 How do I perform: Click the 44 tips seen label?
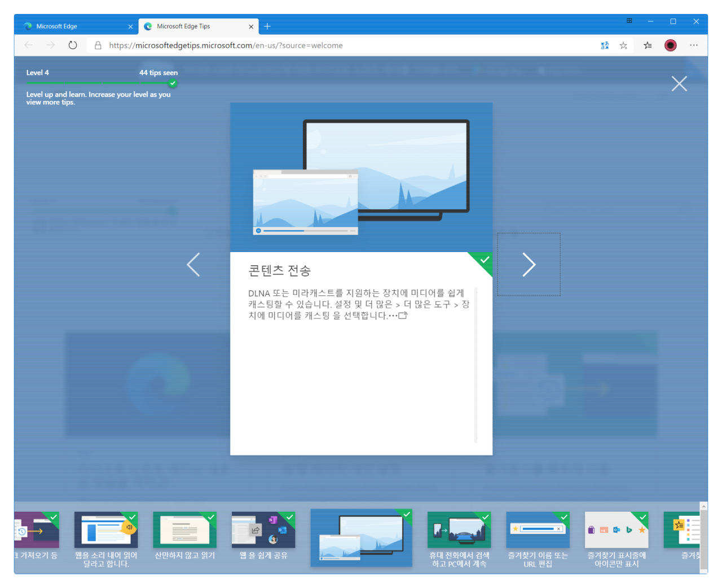point(159,73)
